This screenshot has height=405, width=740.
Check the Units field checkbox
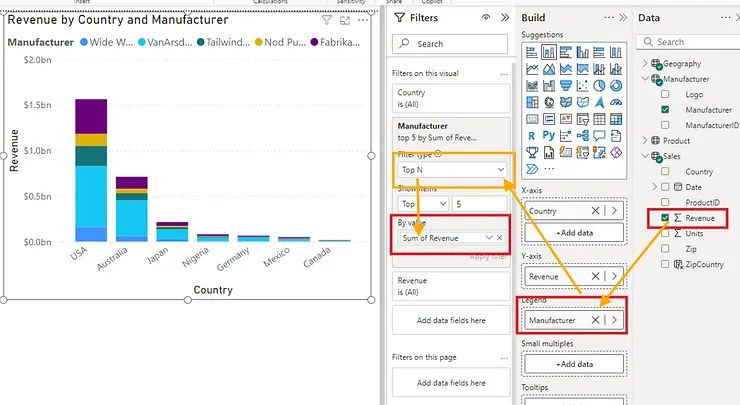click(665, 233)
